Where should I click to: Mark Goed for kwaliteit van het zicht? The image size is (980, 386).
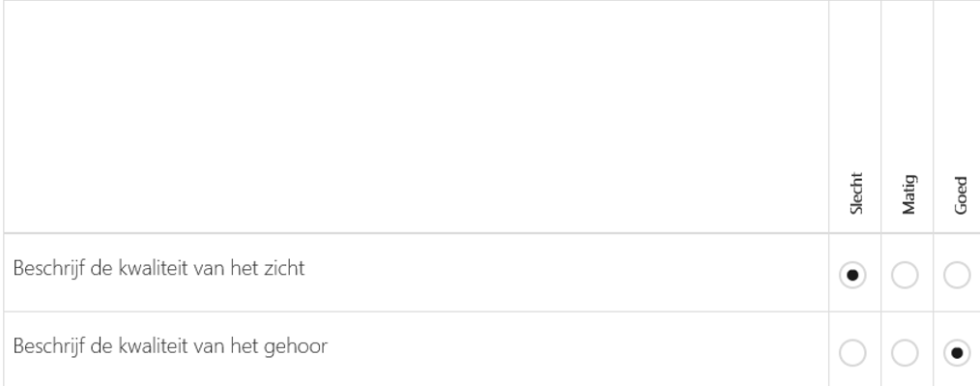(957, 275)
